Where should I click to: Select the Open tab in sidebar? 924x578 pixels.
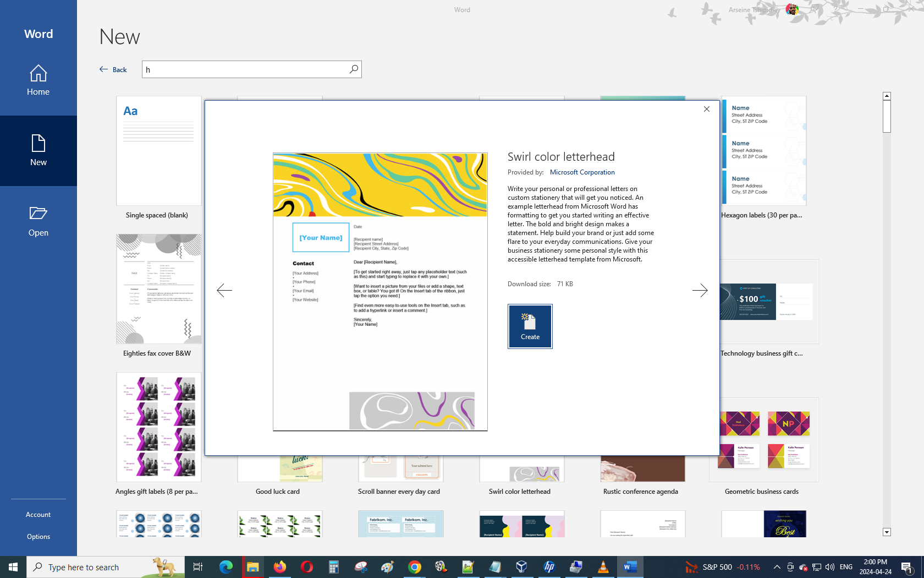click(38, 221)
